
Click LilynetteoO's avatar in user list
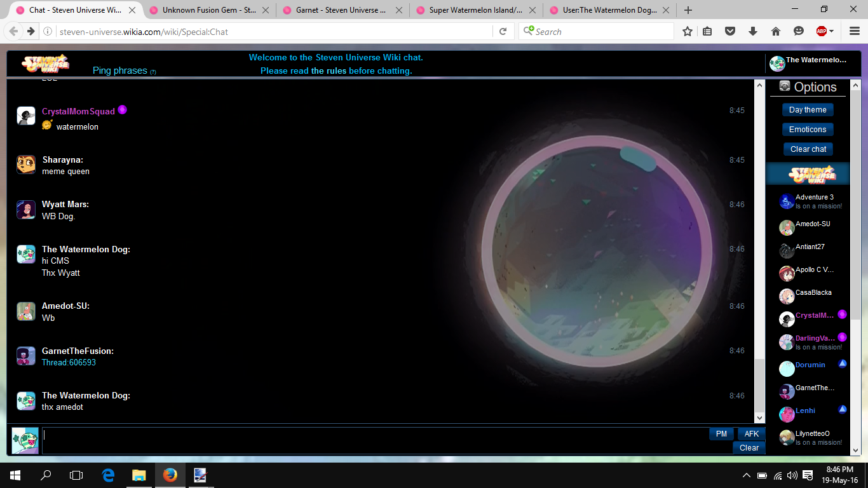pos(787,437)
